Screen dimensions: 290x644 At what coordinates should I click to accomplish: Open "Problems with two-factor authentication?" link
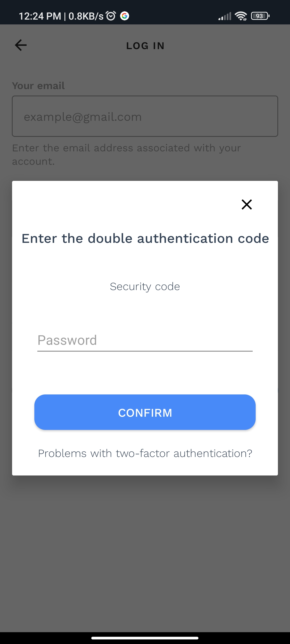pos(145,453)
